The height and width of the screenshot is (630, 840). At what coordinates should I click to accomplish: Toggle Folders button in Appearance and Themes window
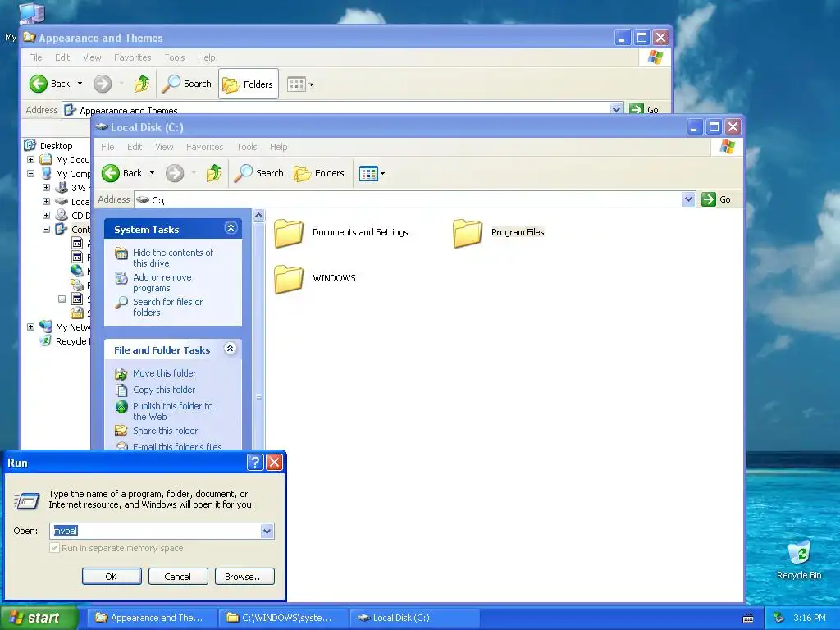pos(249,84)
